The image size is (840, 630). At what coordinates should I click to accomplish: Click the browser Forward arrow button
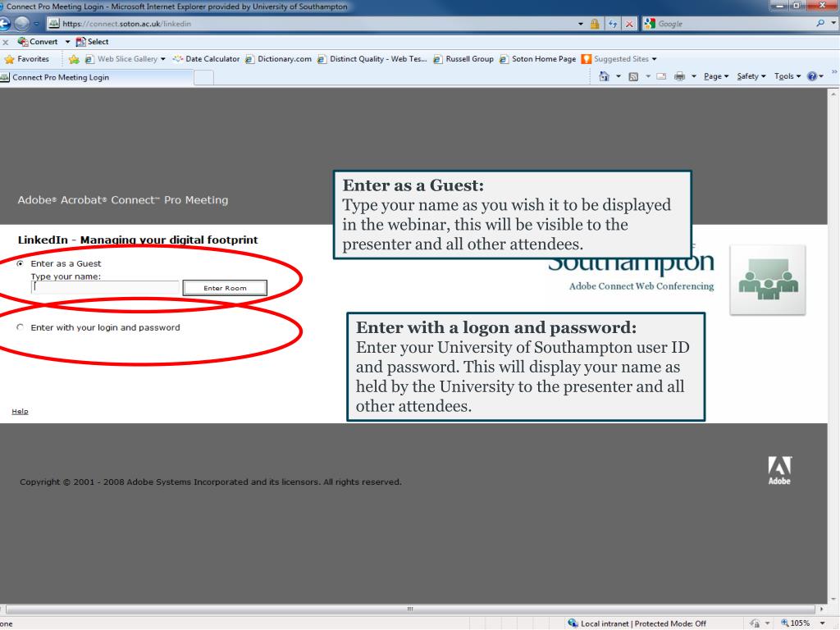[21, 24]
